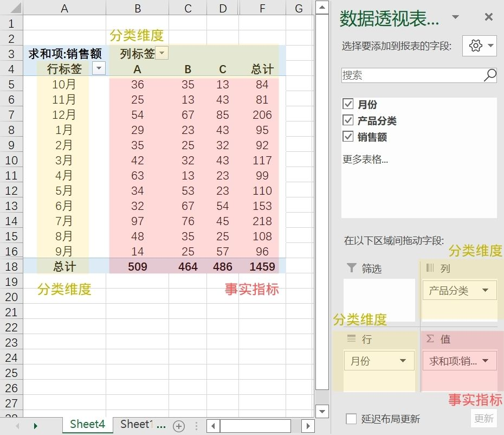504x435 pixels.
Task: Toggle the 产品分类 field checkbox
Action: click(x=348, y=120)
